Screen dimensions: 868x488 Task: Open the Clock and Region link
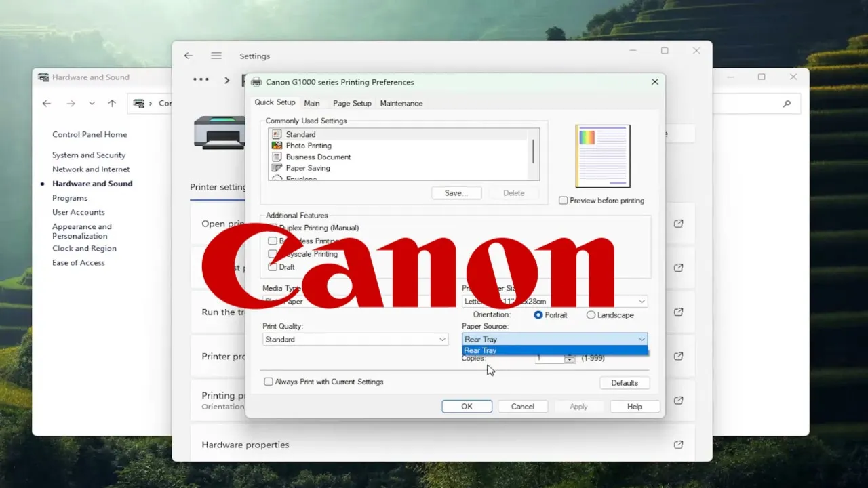coord(84,249)
